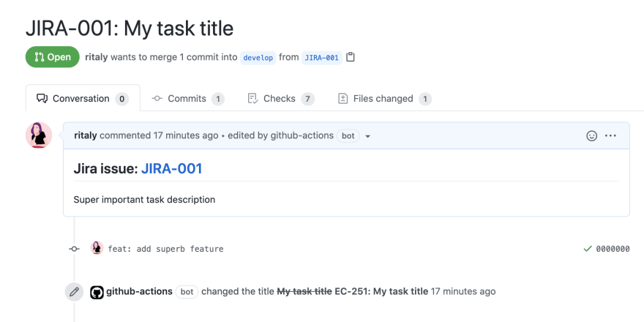Expand the comment edit history dropdown
644x322 pixels.
pyautogui.click(x=367, y=136)
